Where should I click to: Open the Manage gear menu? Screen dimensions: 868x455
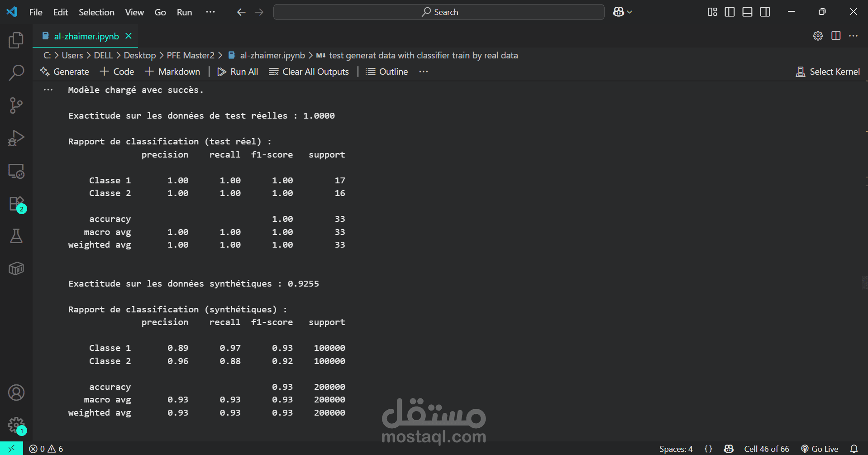pyautogui.click(x=16, y=425)
